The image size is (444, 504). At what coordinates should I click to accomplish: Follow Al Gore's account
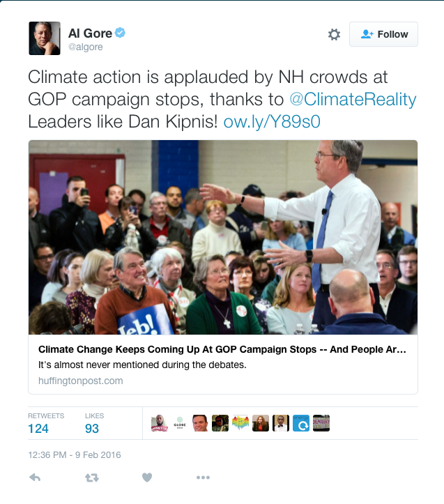click(383, 34)
